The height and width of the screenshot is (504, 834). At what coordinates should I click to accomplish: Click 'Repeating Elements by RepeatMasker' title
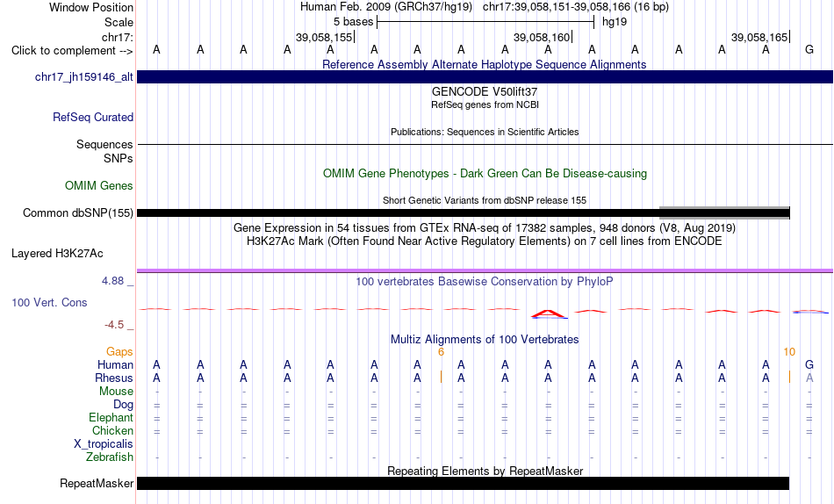pos(485,471)
